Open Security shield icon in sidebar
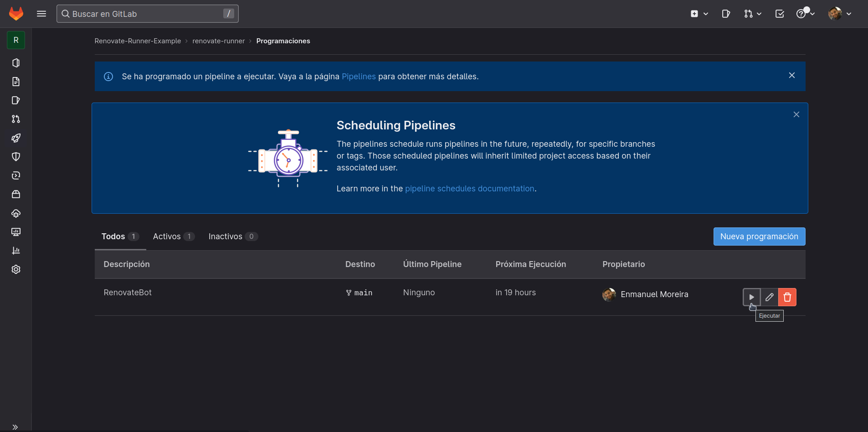 point(16,157)
